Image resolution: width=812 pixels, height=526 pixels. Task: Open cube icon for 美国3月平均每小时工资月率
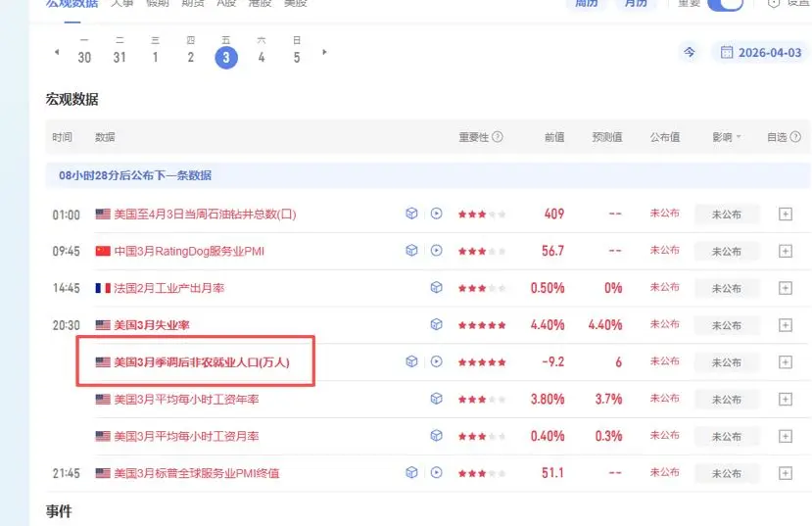437,436
